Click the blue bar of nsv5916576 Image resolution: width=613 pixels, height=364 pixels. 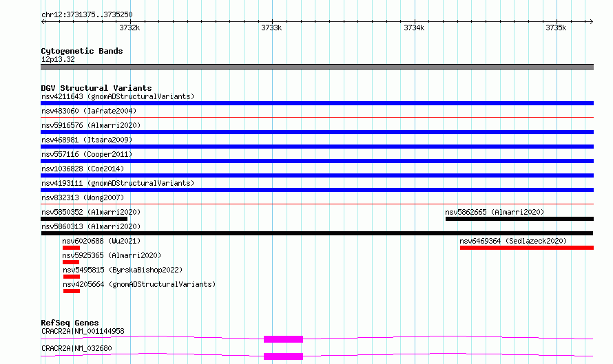click(x=317, y=132)
